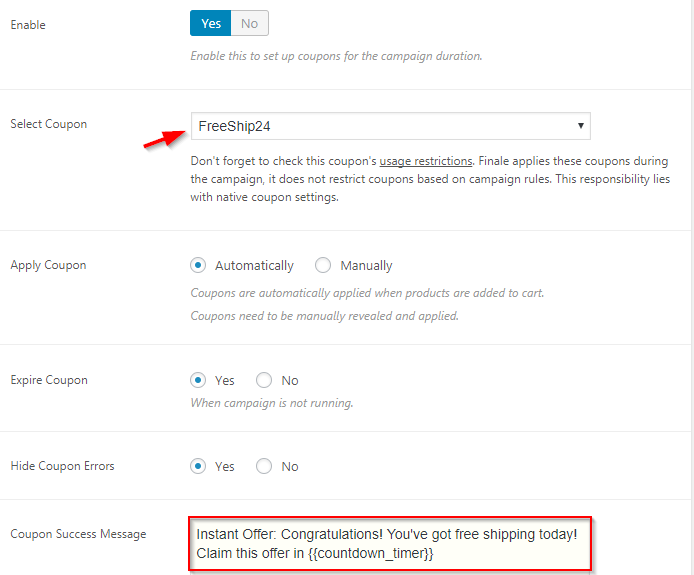Click the Manually label text

pyautogui.click(x=366, y=266)
